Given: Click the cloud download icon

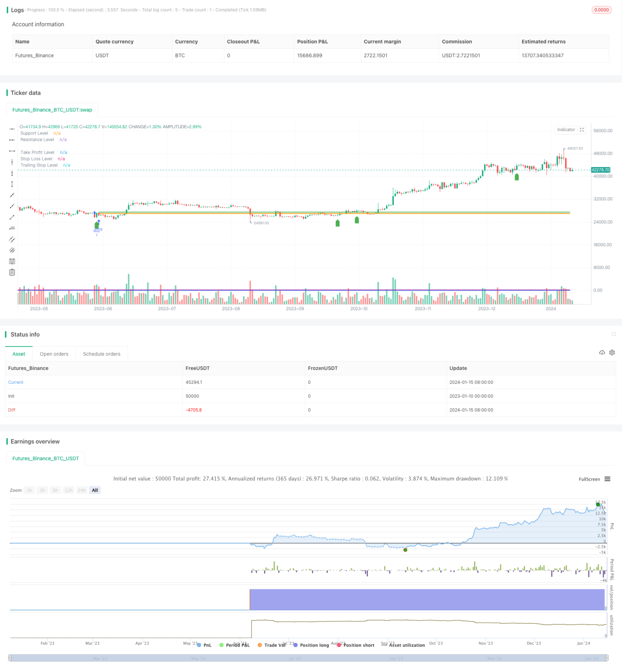Looking at the screenshot, I should coord(602,352).
